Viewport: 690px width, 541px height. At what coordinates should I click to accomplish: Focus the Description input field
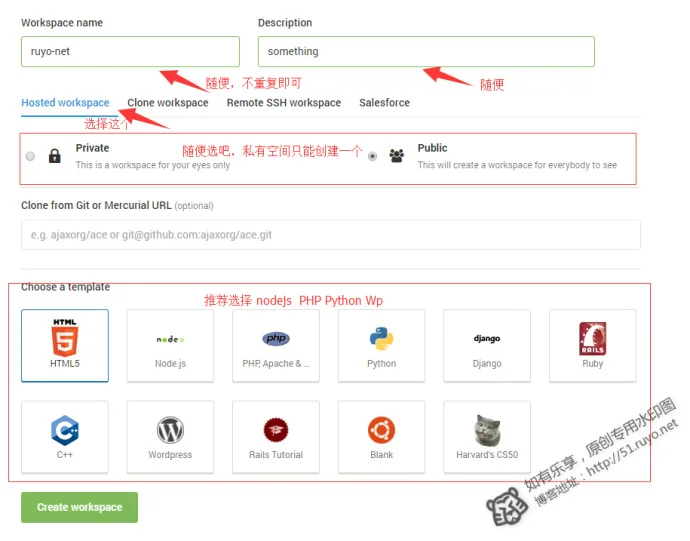[x=426, y=52]
